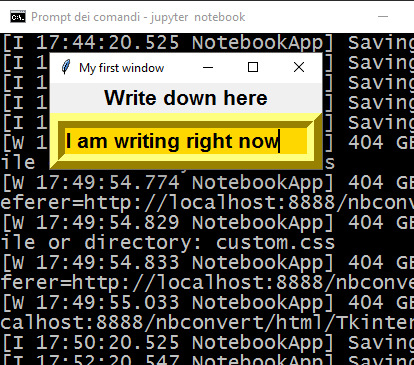Close the My first window dialog
This screenshot has height=365, width=414.
pos(299,68)
